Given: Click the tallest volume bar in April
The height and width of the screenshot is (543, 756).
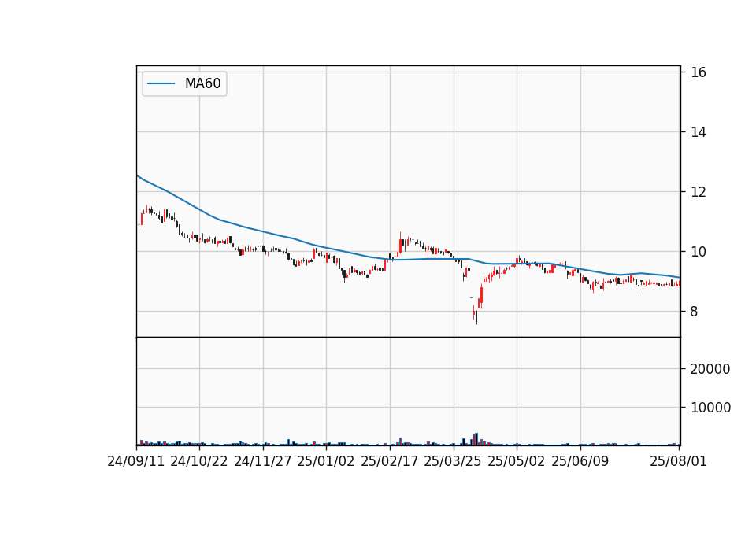Looking at the screenshot, I should tap(476, 439).
